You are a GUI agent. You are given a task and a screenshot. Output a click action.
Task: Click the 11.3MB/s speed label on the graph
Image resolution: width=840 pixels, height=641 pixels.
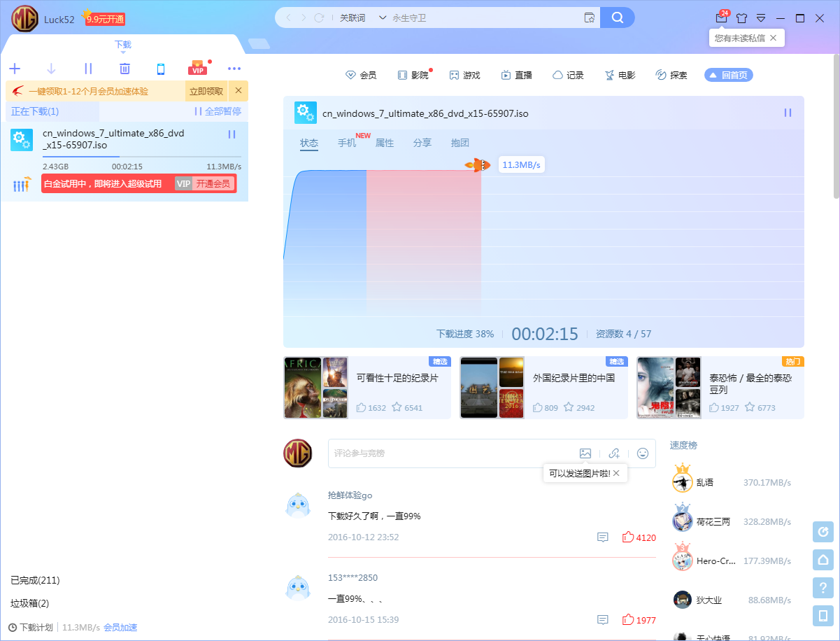pos(522,165)
